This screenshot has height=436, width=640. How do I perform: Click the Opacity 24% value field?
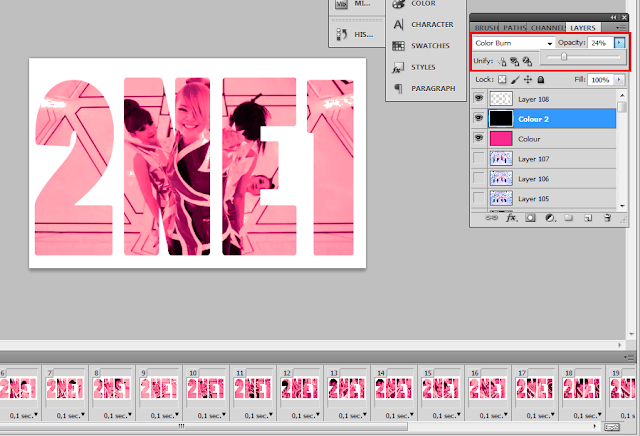600,43
